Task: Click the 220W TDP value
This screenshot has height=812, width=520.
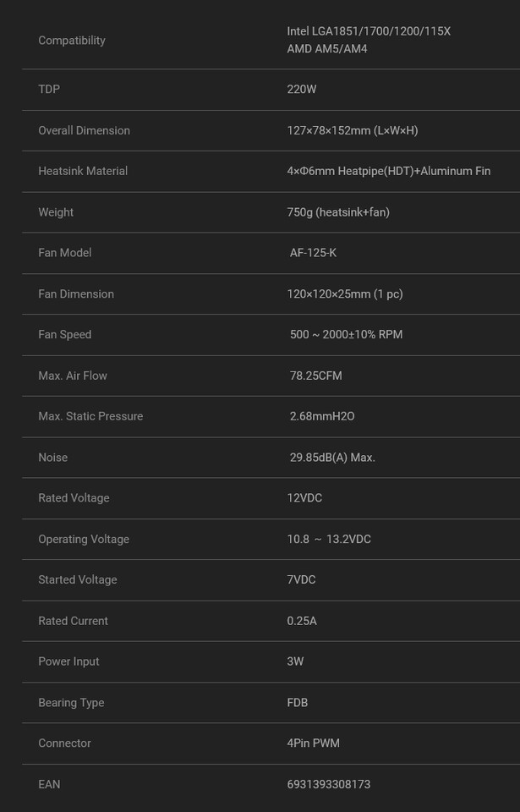Action: tap(301, 90)
